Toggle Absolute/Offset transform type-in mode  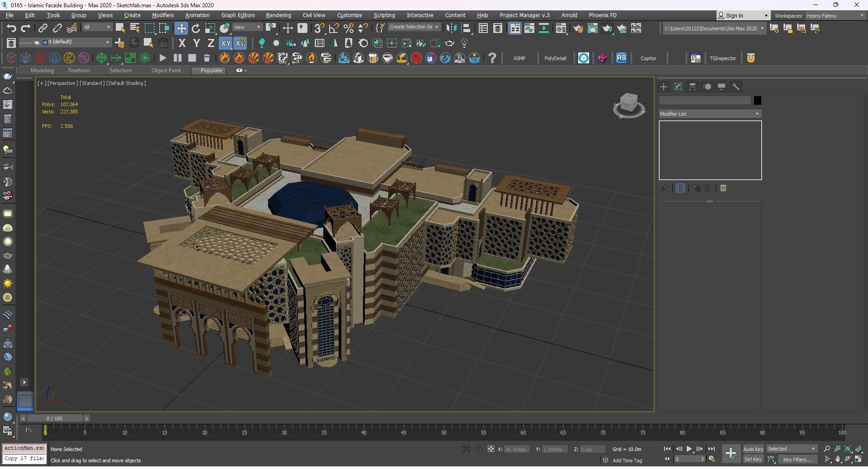(491, 449)
